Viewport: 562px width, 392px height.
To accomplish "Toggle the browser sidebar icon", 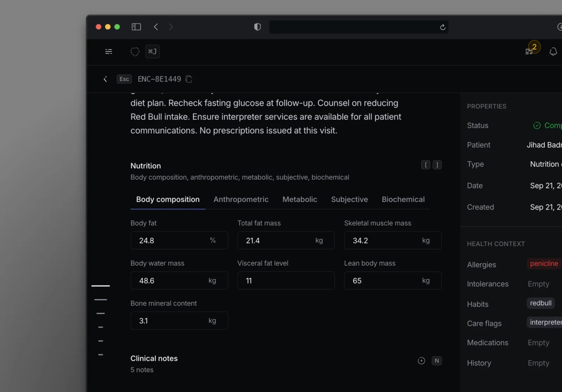I will tap(136, 27).
